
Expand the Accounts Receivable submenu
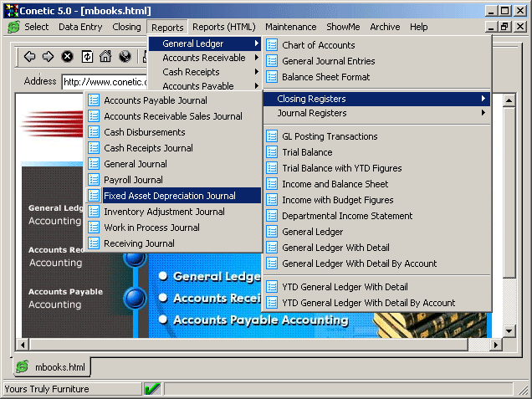click(204, 58)
